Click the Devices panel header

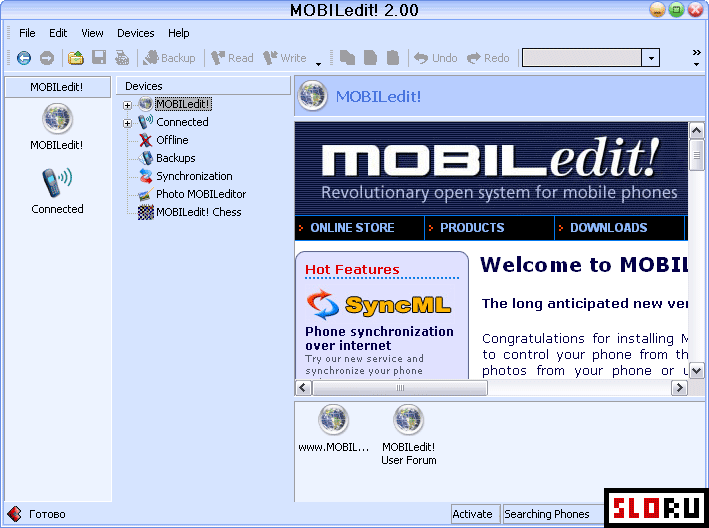203,86
